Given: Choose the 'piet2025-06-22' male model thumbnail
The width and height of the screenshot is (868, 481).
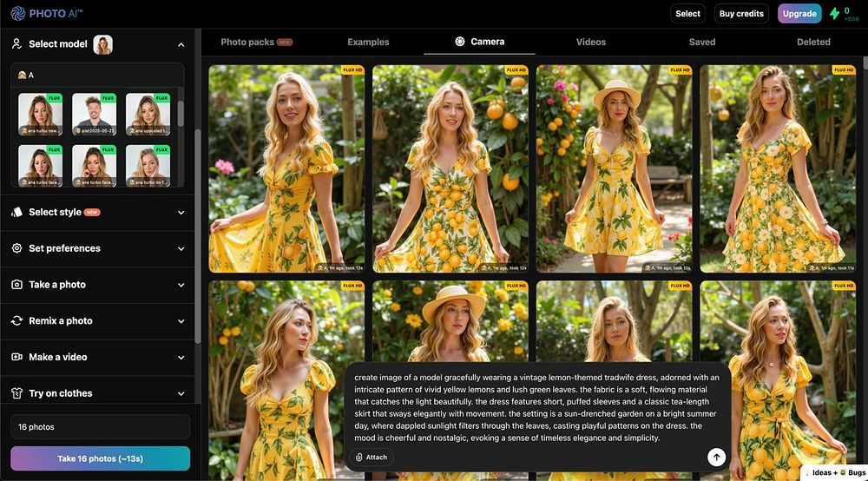Looking at the screenshot, I should click(94, 115).
